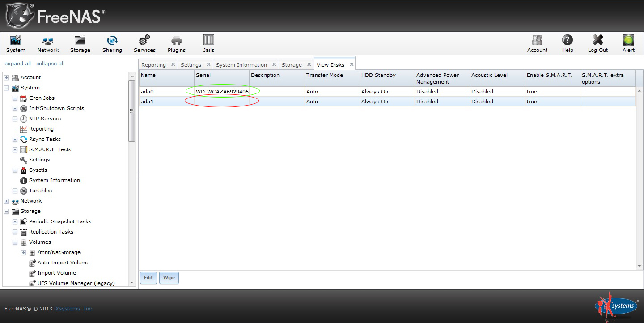This screenshot has height=323, width=644.
Task: Click serial WD-WCAZA6929406 cell
Action: point(222,92)
